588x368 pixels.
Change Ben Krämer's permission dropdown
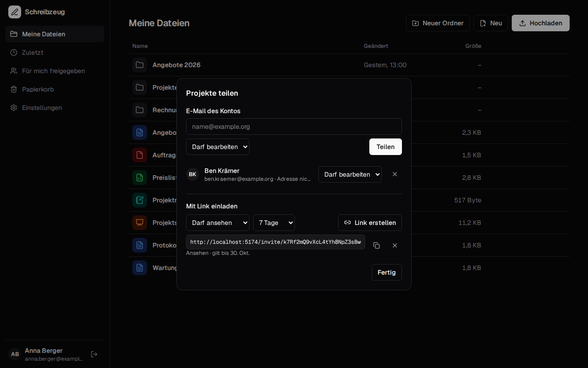click(x=350, y=174)
